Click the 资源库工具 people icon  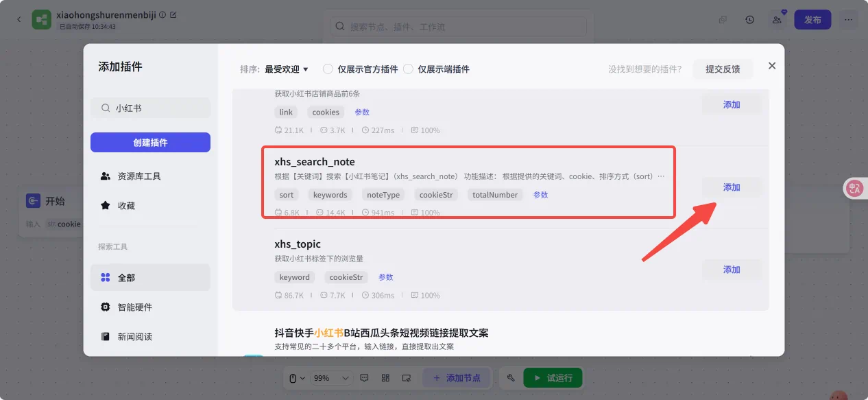106,176
